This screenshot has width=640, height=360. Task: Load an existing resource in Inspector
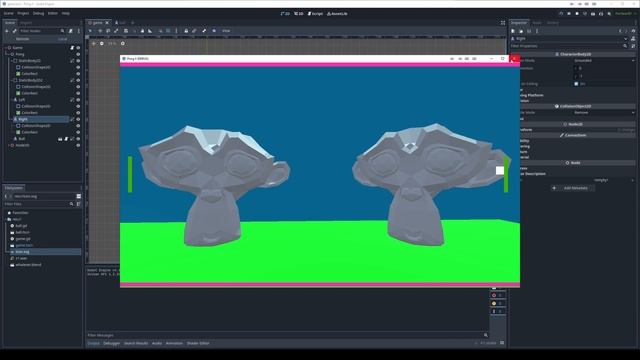521,31
